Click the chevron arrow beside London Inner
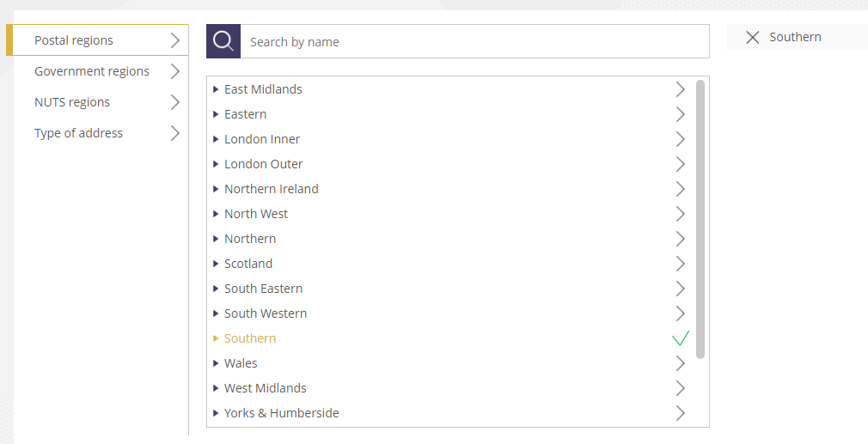The height and width of the screenshot is (444, 868). pyautogui.click(x=680, y=139)
